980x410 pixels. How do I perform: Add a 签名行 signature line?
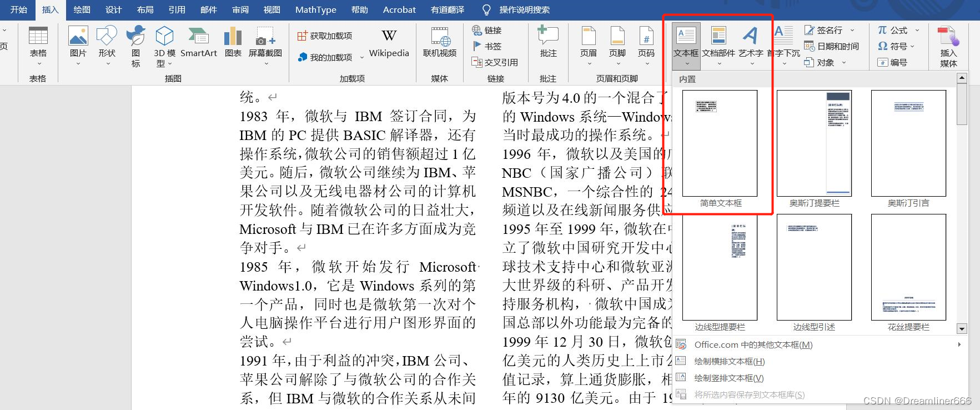[823, 30]
